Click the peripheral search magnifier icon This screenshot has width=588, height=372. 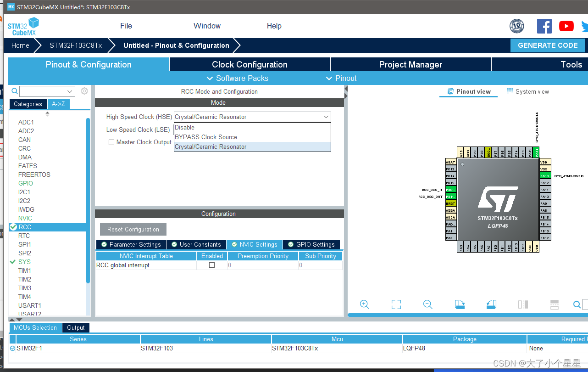(x=15, y=91)
